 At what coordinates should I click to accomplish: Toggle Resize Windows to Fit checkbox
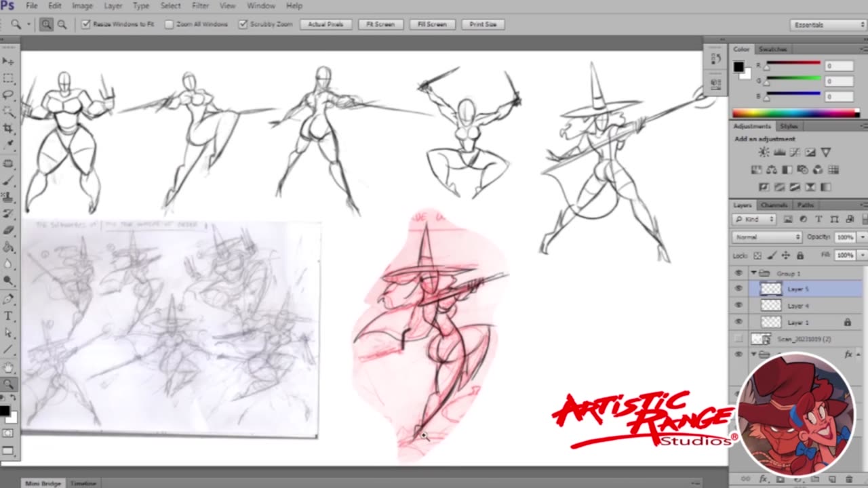(x=86, y=24)
